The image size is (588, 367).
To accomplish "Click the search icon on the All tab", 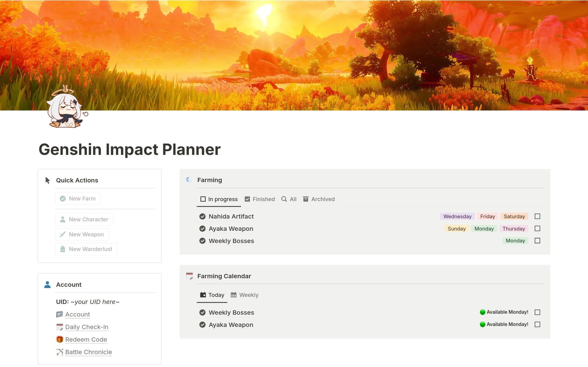I will [x=284, y=199].
